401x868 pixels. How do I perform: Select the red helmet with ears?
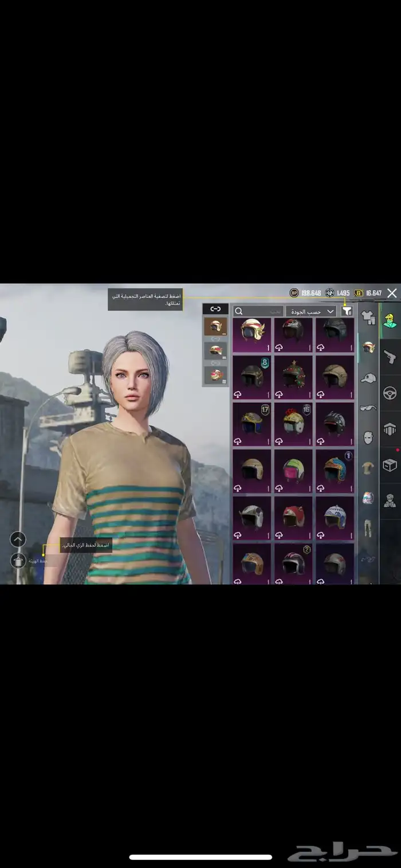(293, 518)
